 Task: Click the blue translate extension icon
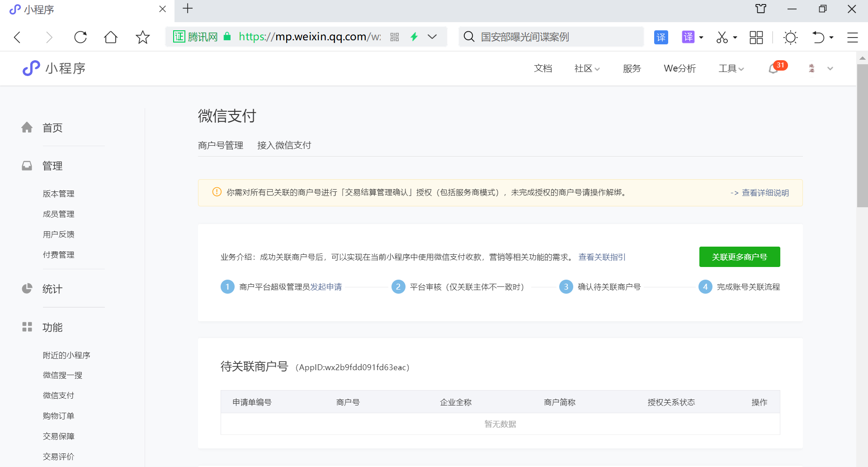pos(661,37)
